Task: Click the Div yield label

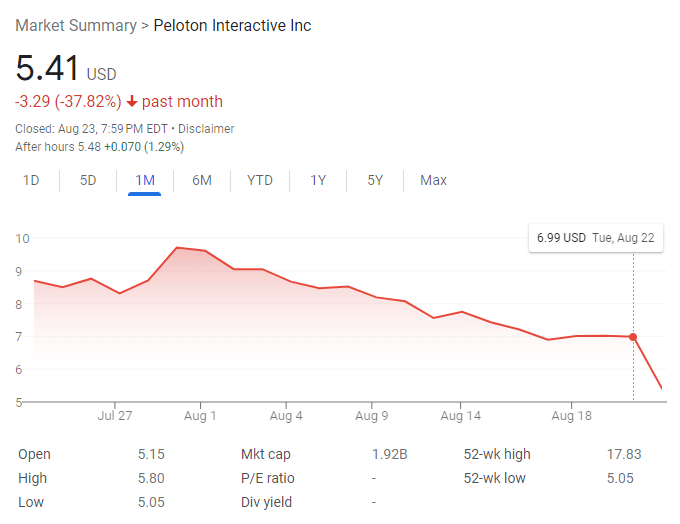Action: pos(268,502)
